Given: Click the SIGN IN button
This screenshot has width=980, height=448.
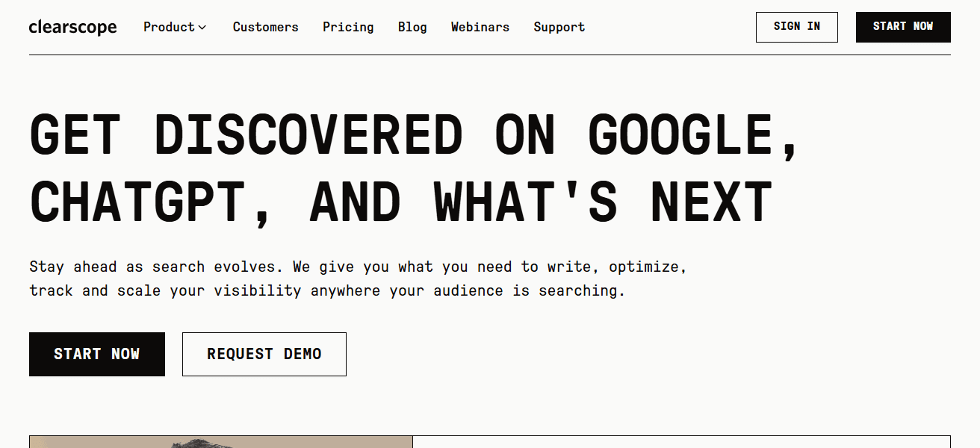Looking at the screenshot, I should [x=797, y=27].
